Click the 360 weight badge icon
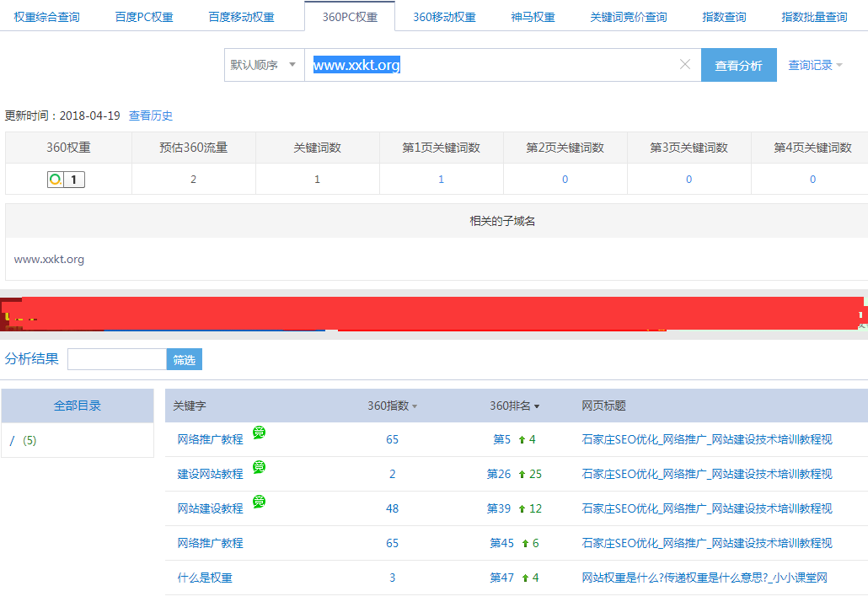The image size is (868, 602). (66, 180)
